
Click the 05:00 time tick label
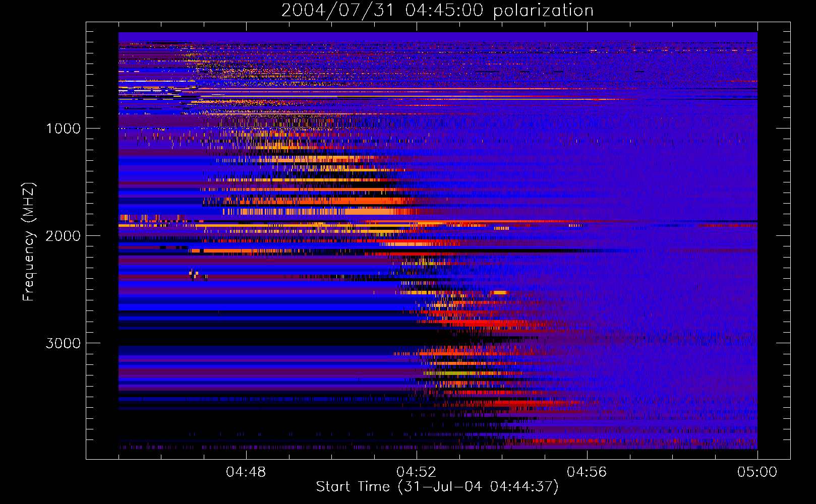[x=757, y=472]
